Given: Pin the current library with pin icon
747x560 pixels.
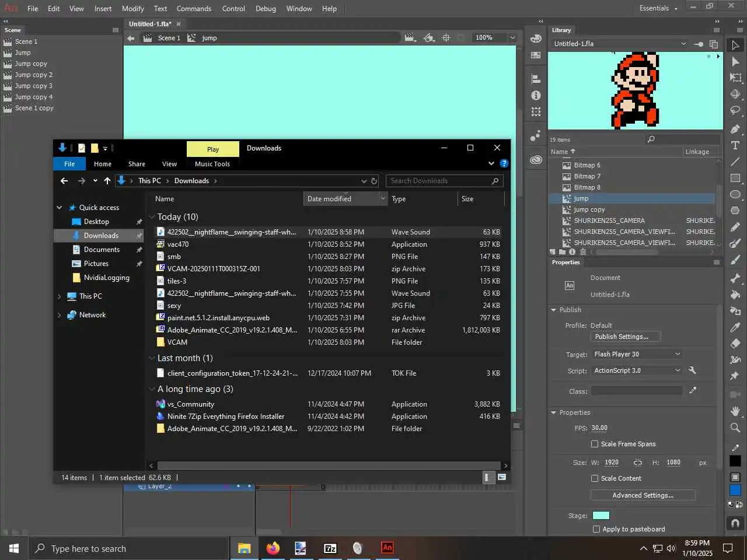Looking at the screenshot, I should pos(699,44).
